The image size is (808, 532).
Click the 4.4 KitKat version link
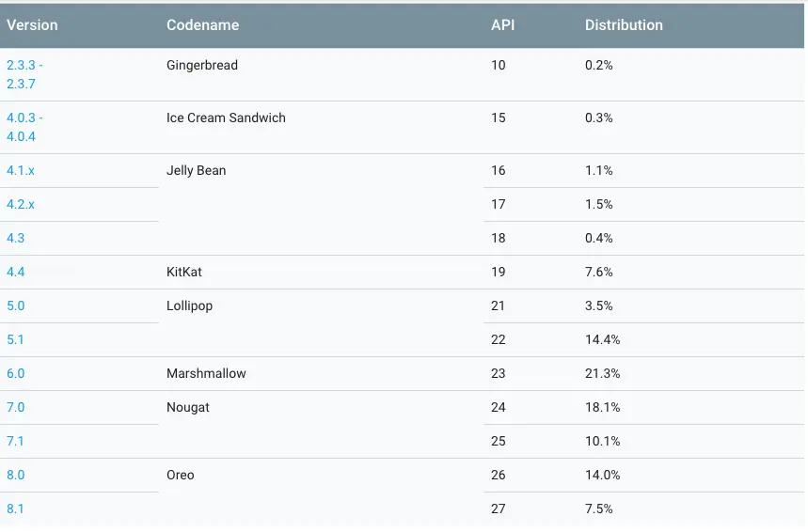[15, 272]
